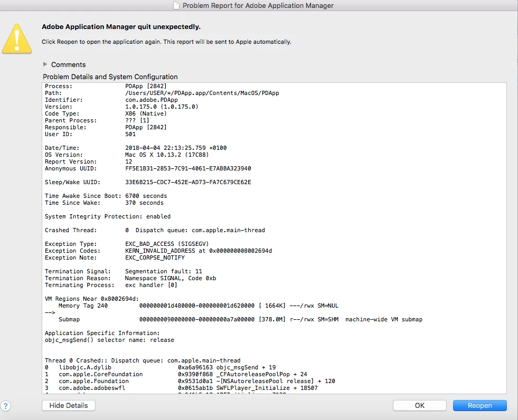
Task: Click the Memory Tag 240 row
Action: (x=198, y=306)
